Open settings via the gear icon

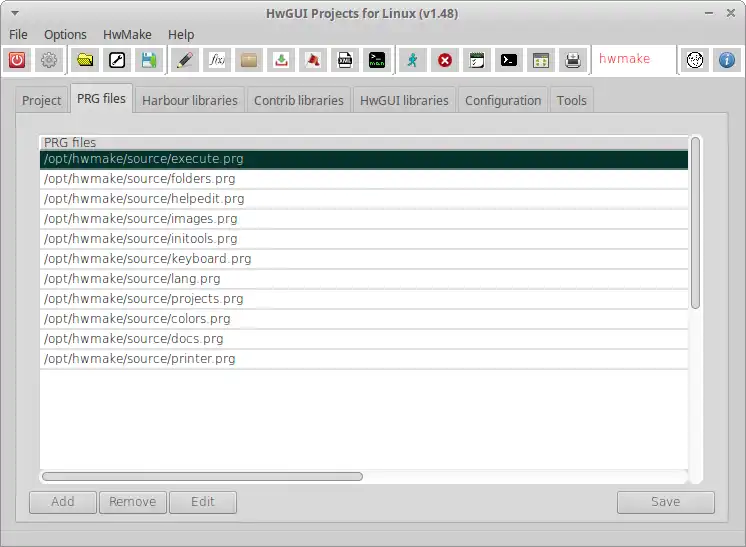click(49, 60)
